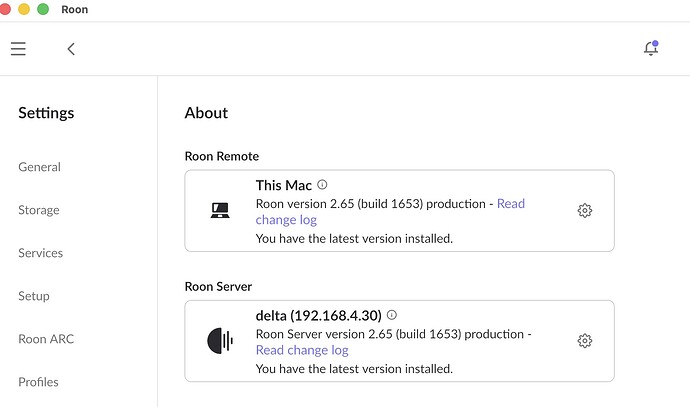The image size is (690, 407).
Task: Click latest version message under This Mac
Action: (354, 238)
